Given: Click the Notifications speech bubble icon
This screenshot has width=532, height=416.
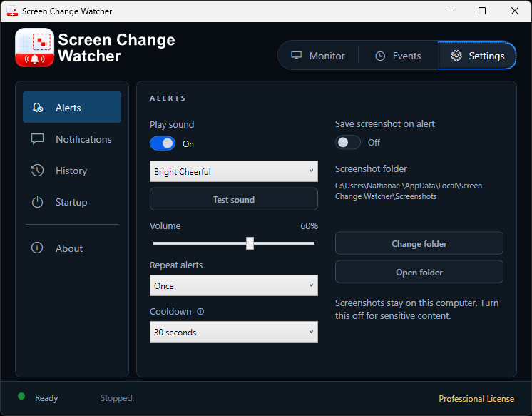Looking at the screenshot, I should coord(37,139).
